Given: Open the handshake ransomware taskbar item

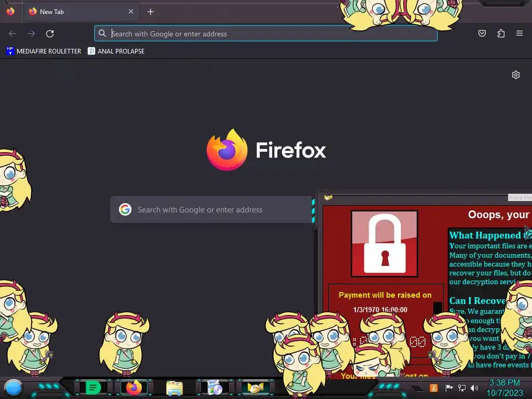Looking at the screenshot, I should (256, 388).
